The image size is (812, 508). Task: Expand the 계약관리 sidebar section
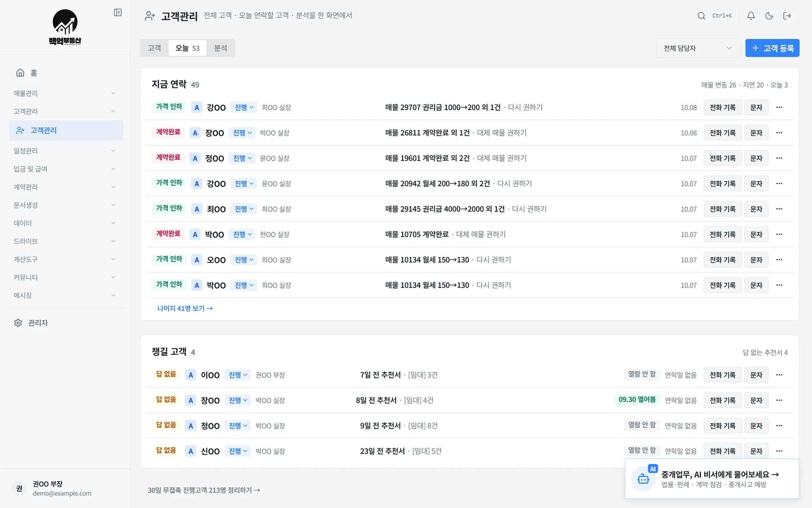64,187
